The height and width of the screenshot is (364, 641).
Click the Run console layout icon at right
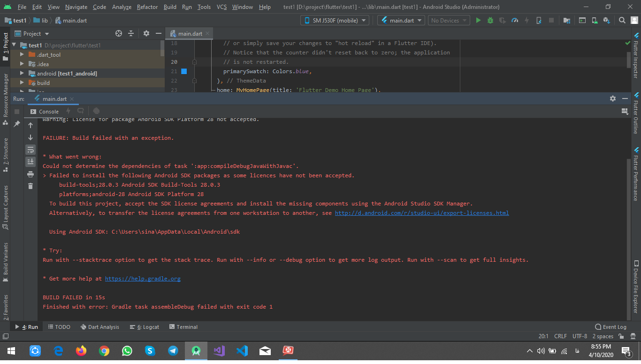[x=625, y=111]
